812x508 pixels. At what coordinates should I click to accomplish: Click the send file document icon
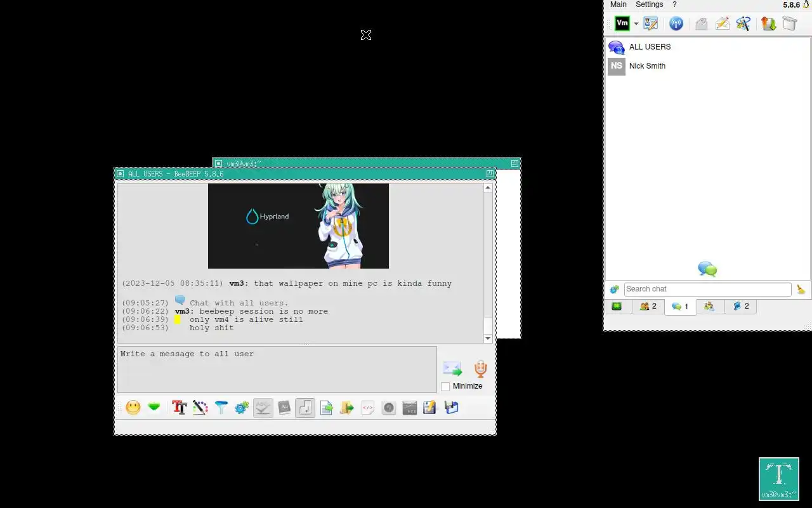(326, 408)
